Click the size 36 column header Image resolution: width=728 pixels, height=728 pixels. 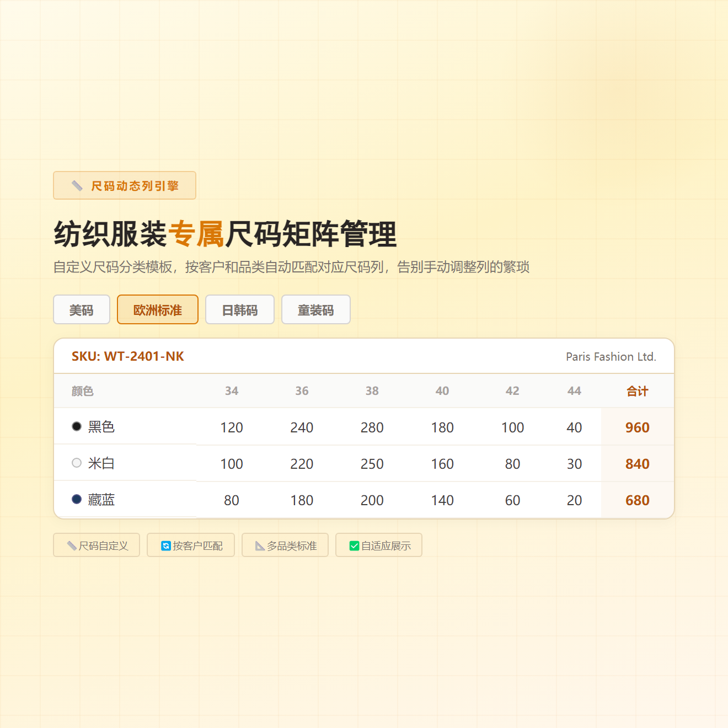coord(302,391)
